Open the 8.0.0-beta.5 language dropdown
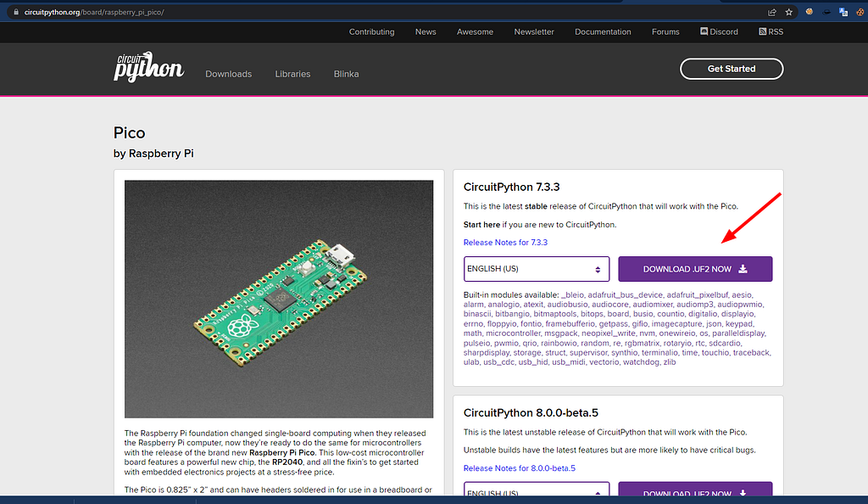Image resolution: width=868 pixels, height=504 pixels. pos(537,490)
